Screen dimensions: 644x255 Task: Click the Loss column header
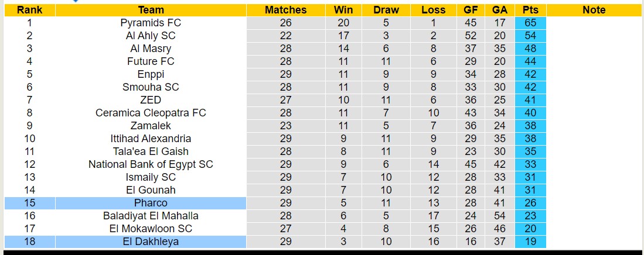pyautogui.click(x=433, y=10)
